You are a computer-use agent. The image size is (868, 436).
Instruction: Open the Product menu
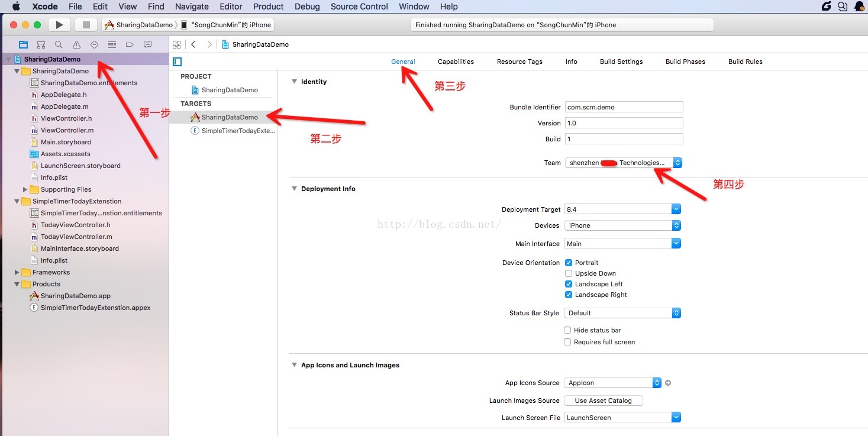tap(269, 7)
